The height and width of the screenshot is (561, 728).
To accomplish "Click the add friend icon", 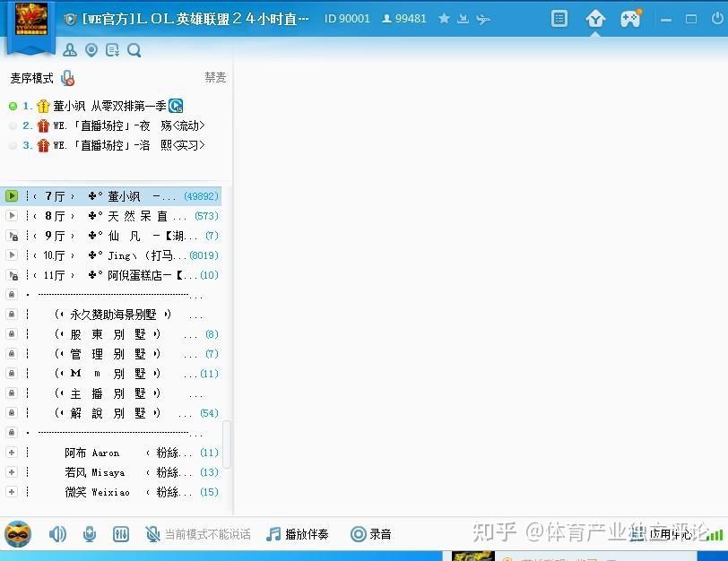I will pyautogui.click(x=70, y=50).
